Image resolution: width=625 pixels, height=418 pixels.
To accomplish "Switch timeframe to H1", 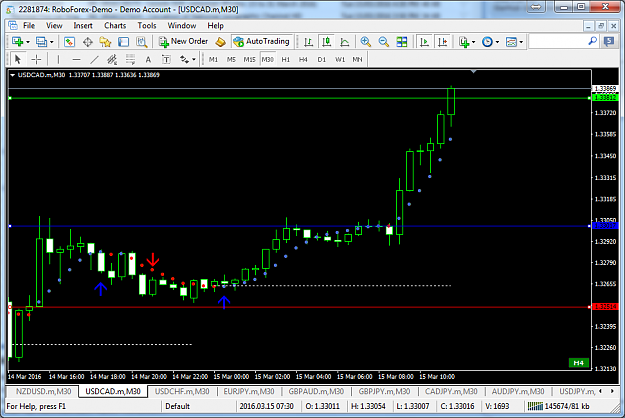I will [286, 59].
